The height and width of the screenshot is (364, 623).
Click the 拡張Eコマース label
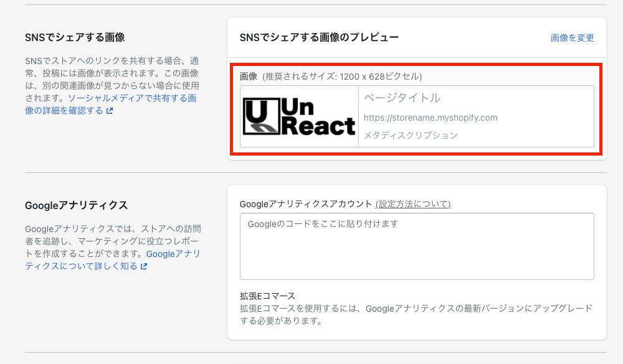point(267,296)
